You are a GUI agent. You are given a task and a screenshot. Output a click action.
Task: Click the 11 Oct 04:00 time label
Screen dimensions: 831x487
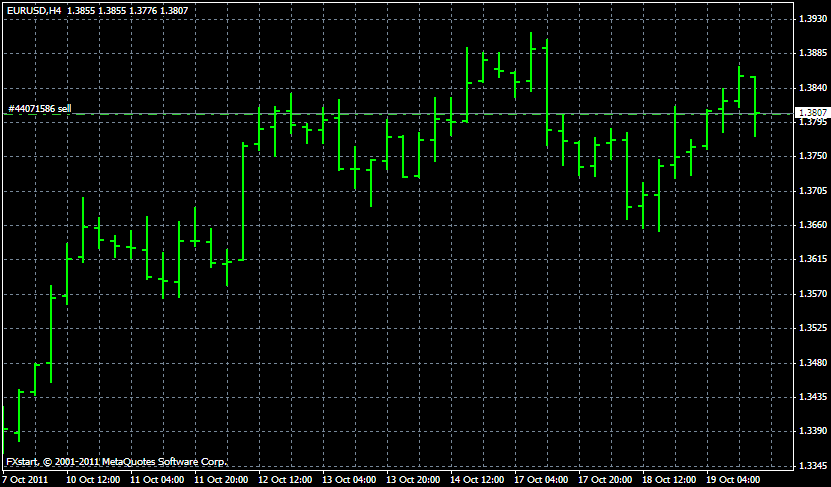157,480
